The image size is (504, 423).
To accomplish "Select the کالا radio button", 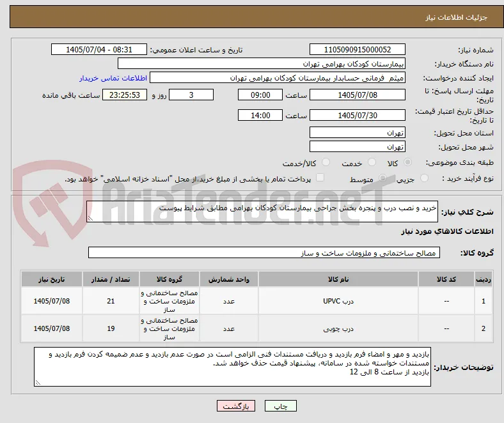I will point(407,162).
